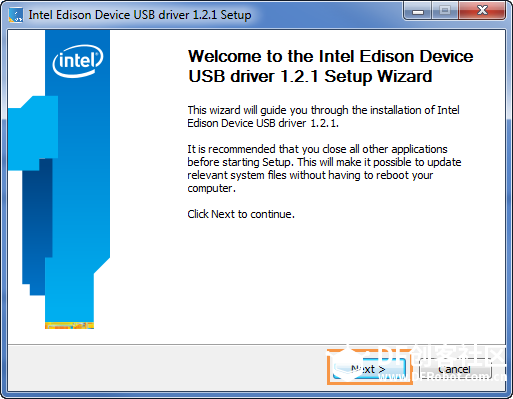
Task: Click 'It is recommended that you close' paragraph
Action: (324, 169)
